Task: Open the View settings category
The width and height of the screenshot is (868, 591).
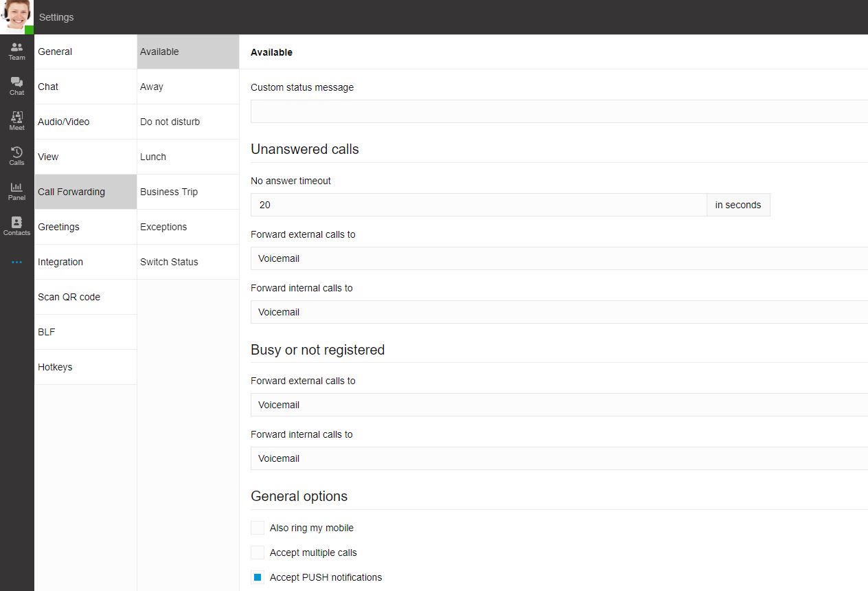Action: tap(86, 157)
